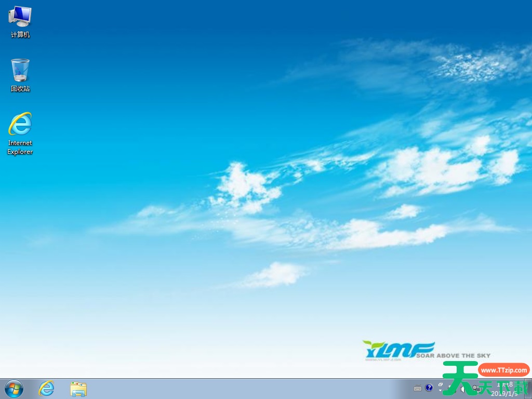Expand hidden notification area icons

441,391
